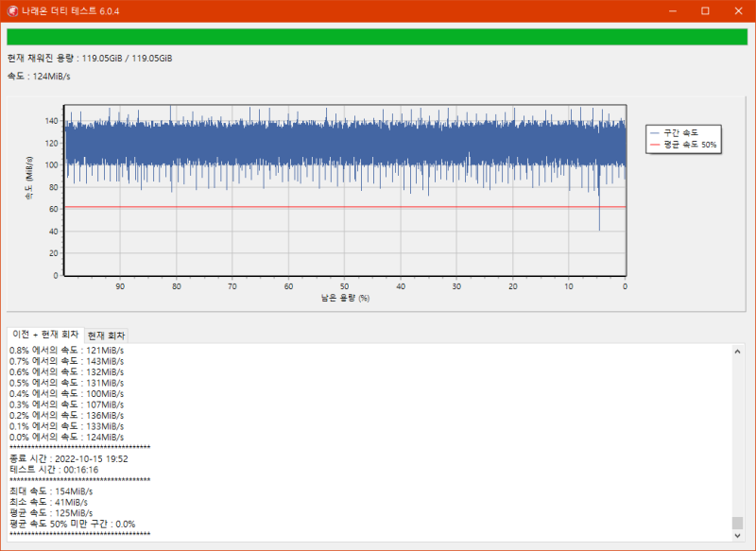The width and height of the screenshot is (756, 551).
Task: Switch to the '현재 회차' tab
Action: (x=106, y=336)
